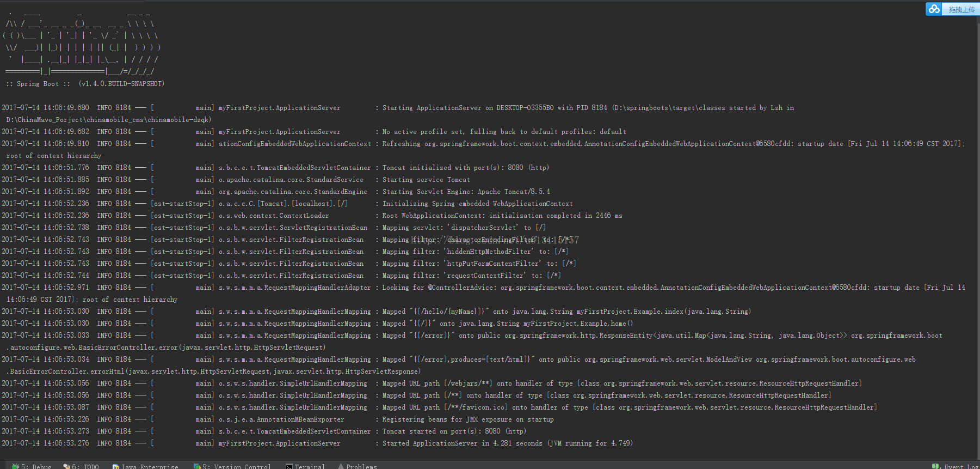
Task: Click the path line 'D:\ChinaMave_Porject\chinamobile_cms'
Action: click(109, 120)
